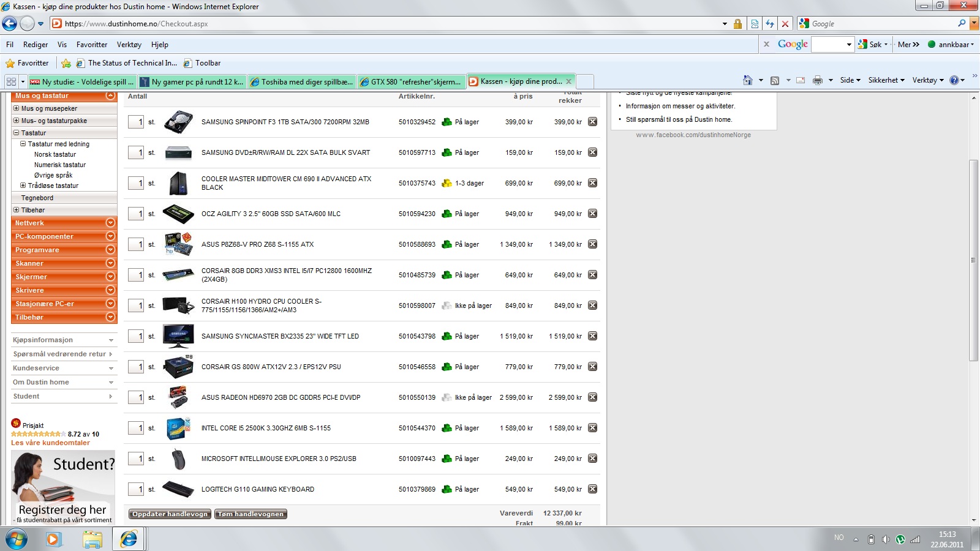Image resolution: width=980 pixels, height=551 pixels.
Task: Click the browser back arrow button
Action: 10,24
